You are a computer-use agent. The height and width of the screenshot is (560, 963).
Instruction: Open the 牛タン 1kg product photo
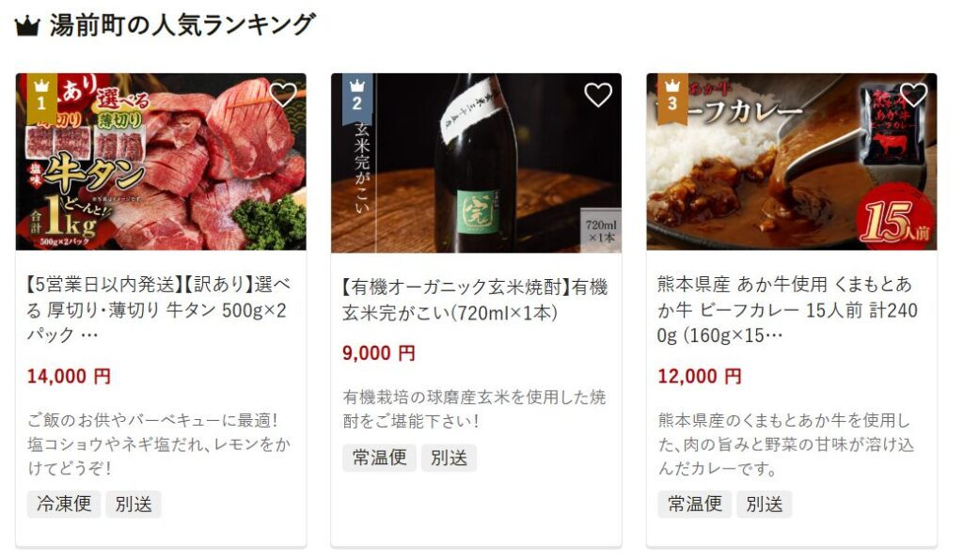click(161, 162)
